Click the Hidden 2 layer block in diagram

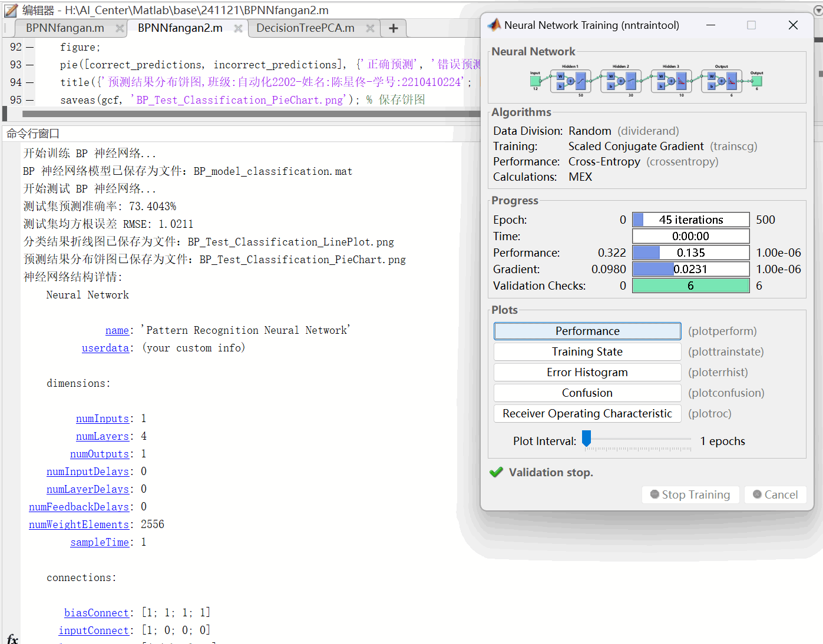621,81
